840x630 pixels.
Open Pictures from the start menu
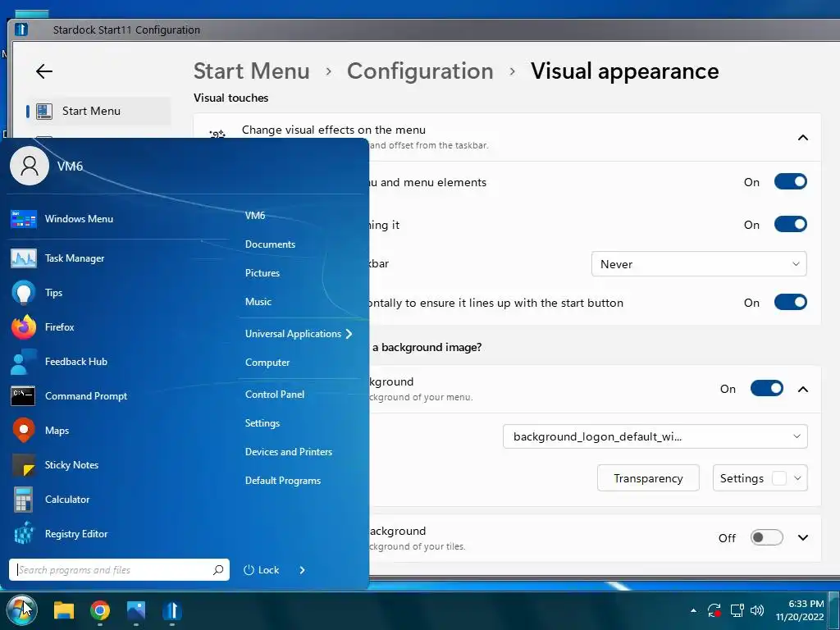coord(262,272)
